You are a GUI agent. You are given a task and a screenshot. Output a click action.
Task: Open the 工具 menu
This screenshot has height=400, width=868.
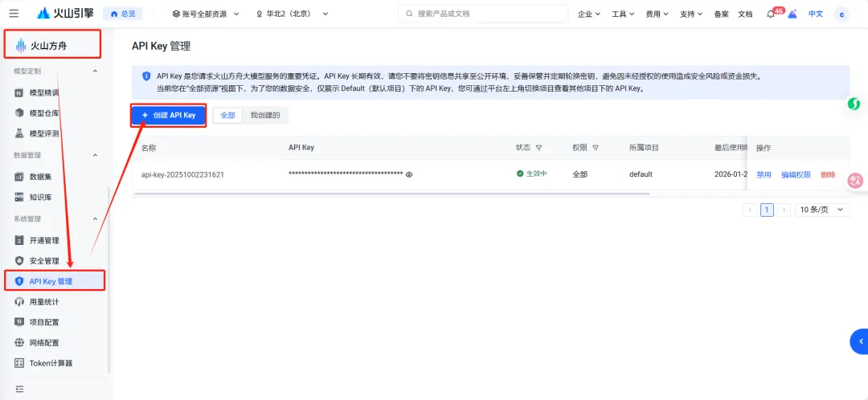point(623,14)
